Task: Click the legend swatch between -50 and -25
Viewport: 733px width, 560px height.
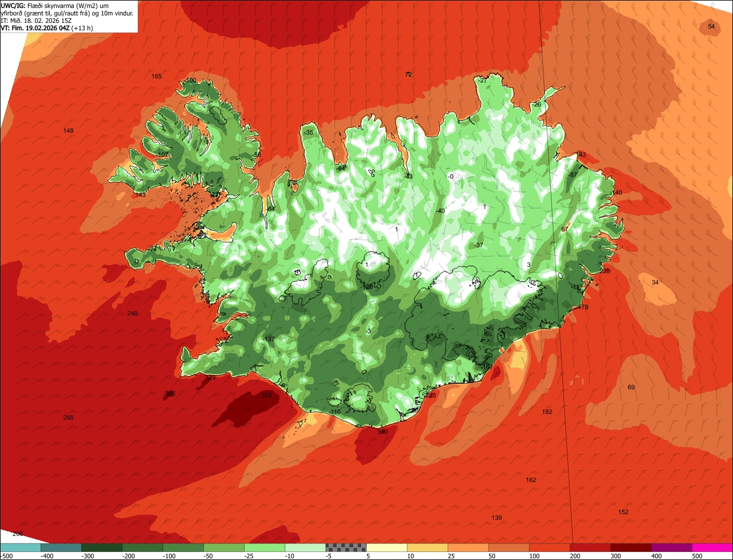Action: point(224,547)
